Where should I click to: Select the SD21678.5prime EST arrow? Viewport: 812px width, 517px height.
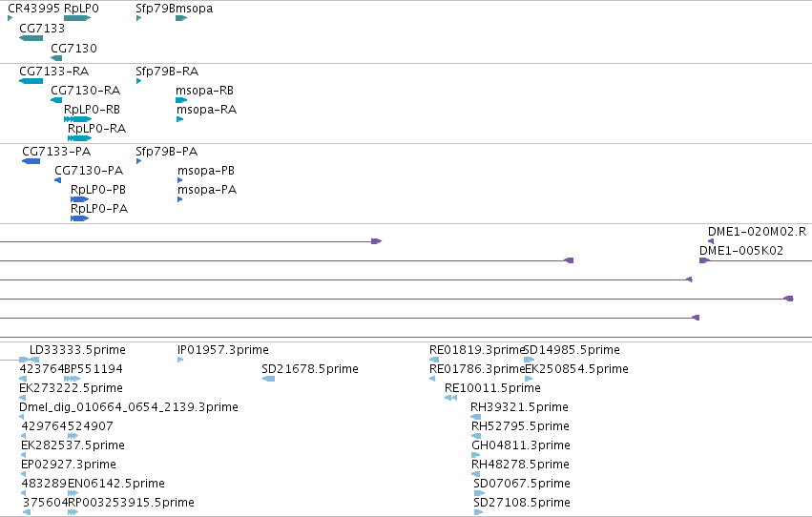click(268, 379)
